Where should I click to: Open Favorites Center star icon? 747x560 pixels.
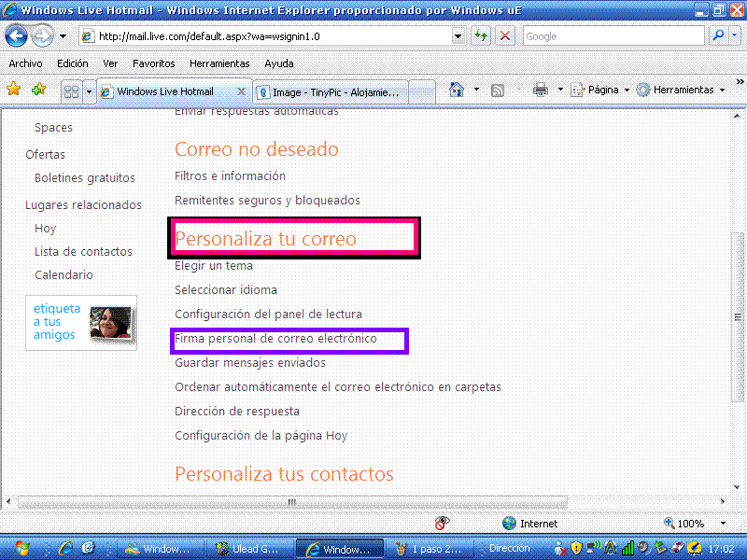[14, 89]
